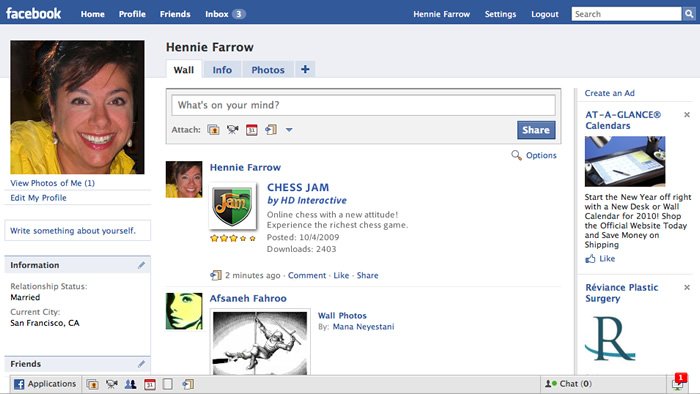Click Create an Ad link
Screen dimensions: 700x394
point(609,93)
